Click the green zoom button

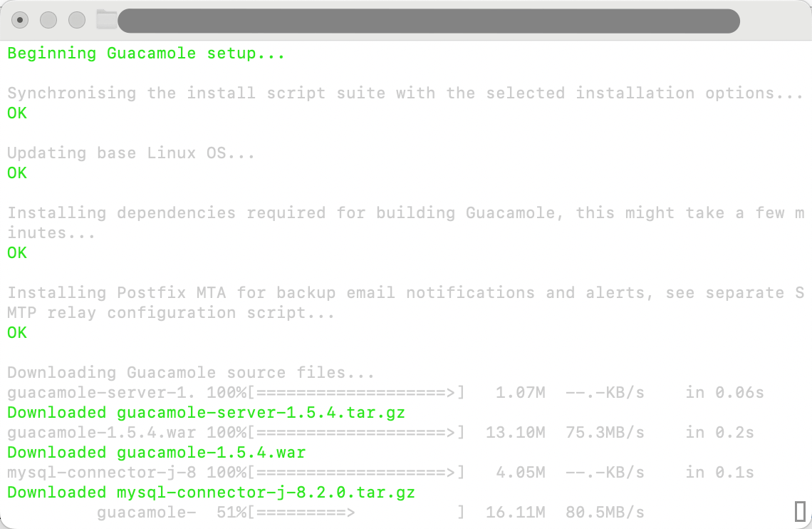(76, 21)
